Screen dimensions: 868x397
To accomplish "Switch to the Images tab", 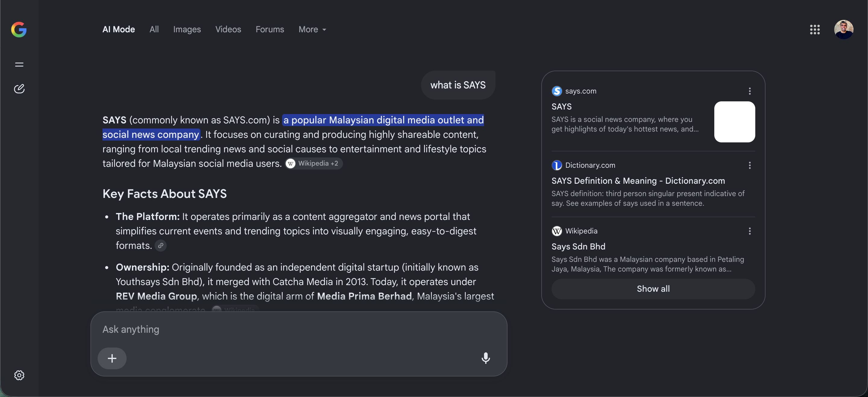I will click(187, 30).
